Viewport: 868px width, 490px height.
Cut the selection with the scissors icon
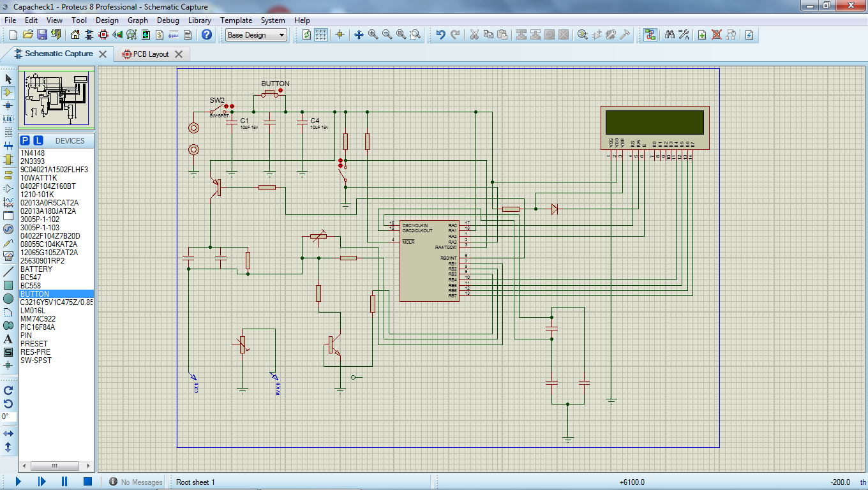pyautogui.click(x=474, y=34)
